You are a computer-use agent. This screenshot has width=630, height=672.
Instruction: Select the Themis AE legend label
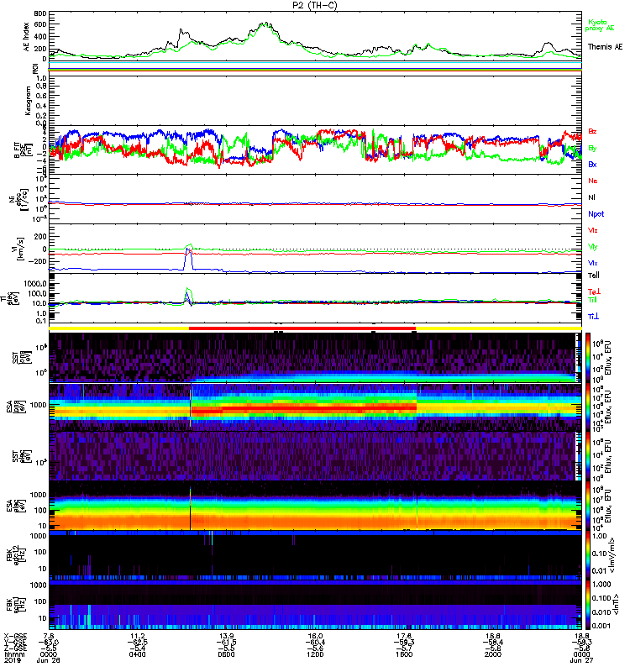tap(605, 47)
